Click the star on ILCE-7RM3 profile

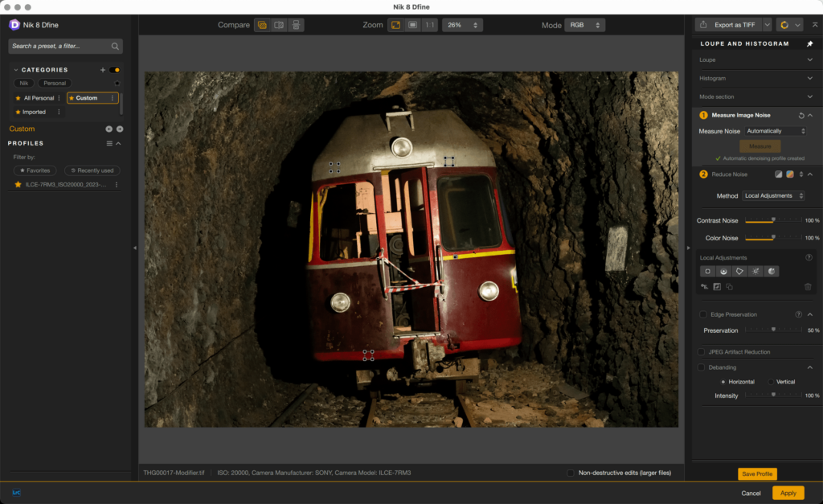[18, 185]
